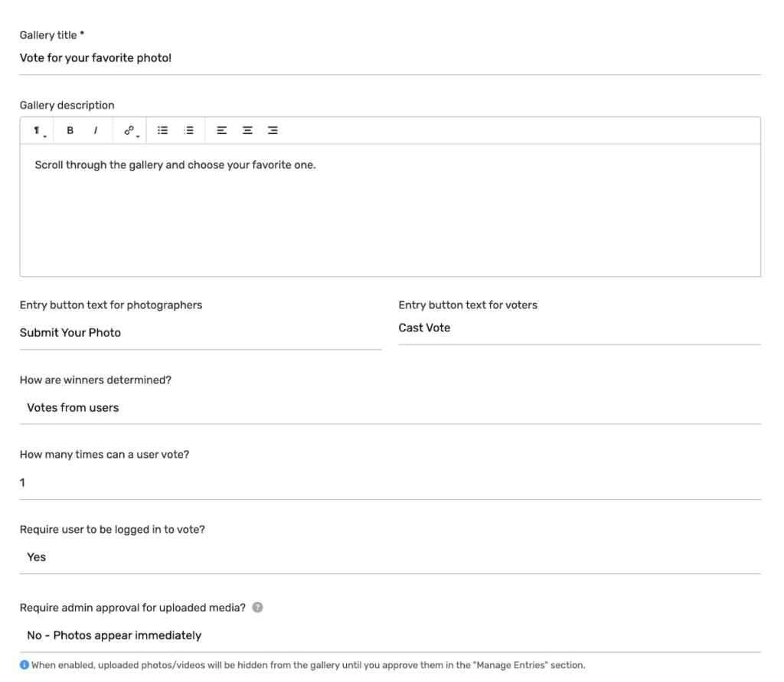Click the admin approval help icon
The width and height of the screenshot is (784, 682).
[257, 608]
